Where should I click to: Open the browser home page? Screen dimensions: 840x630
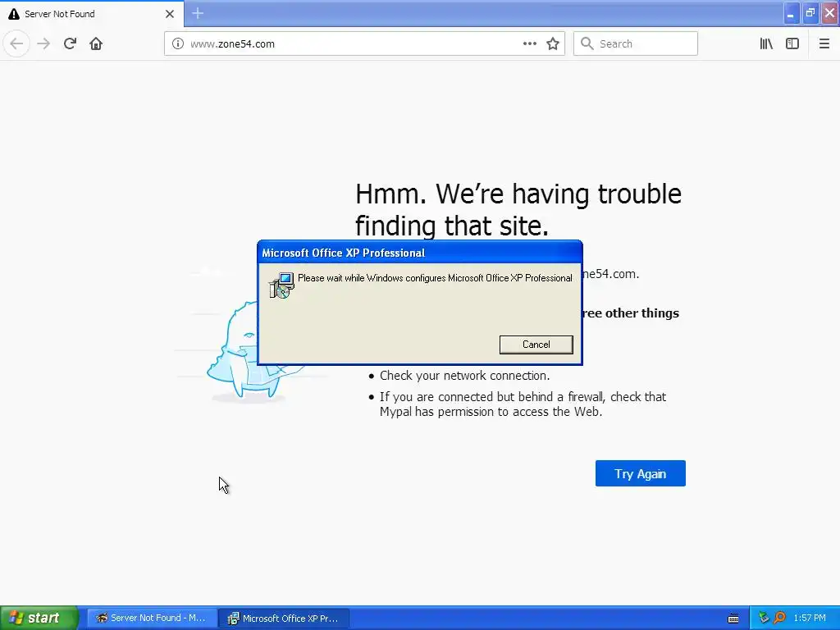[96, 44]
